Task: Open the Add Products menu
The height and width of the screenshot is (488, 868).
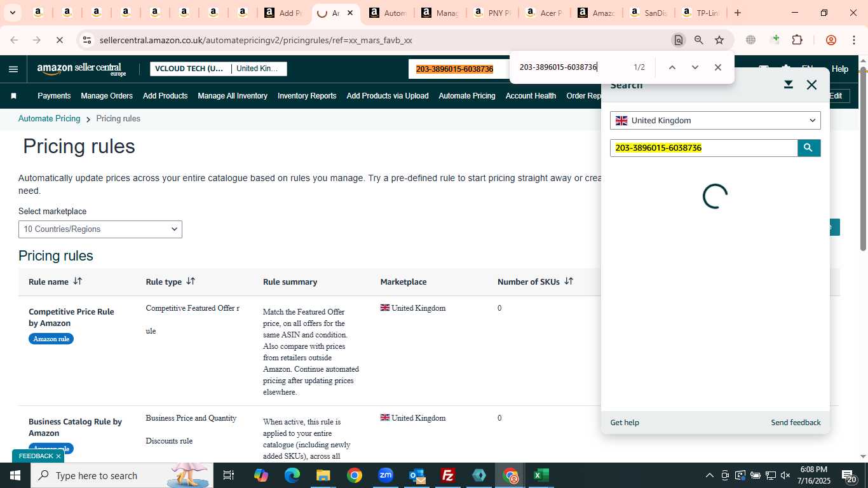Action: point(165,96)
